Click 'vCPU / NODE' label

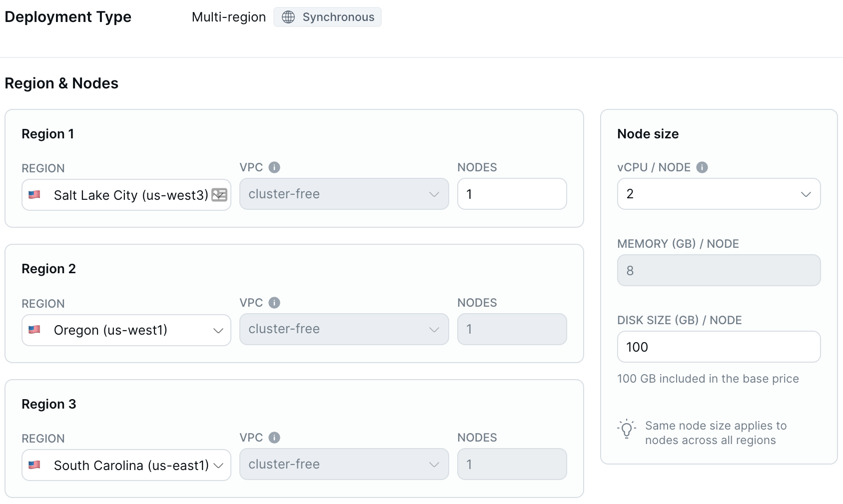coord(654,167)
